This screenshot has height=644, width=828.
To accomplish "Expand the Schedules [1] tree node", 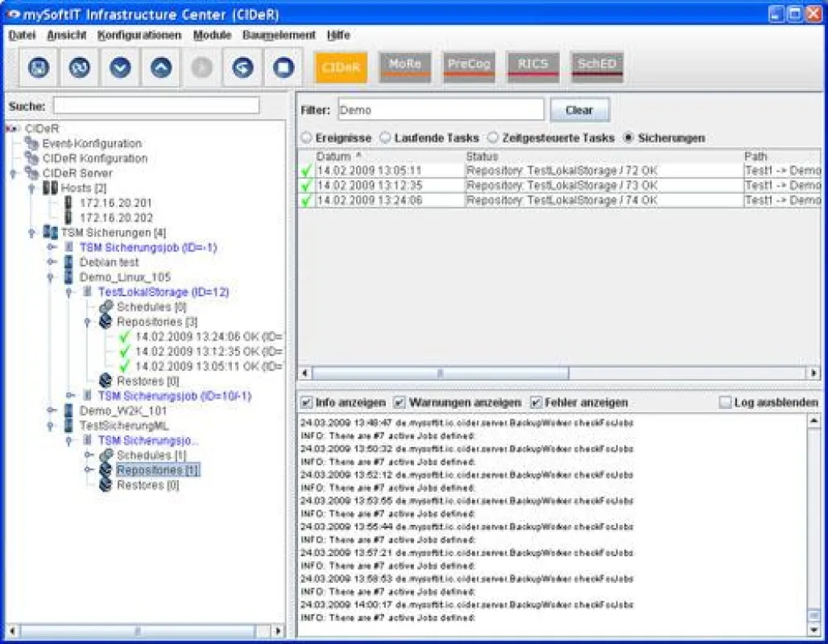I will 89,455.
